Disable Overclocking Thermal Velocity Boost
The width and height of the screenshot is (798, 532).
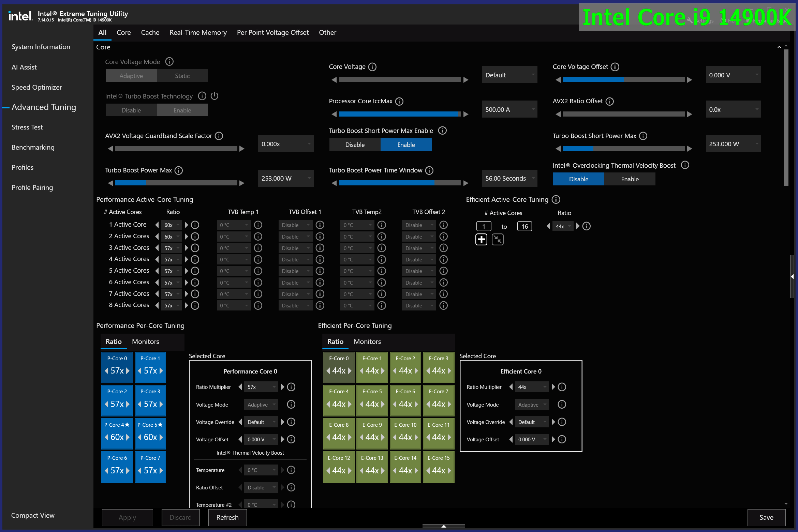click(x=579, y=179)
